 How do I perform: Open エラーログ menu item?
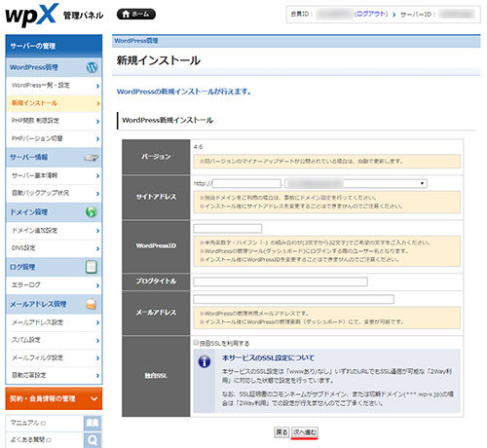click(54, 285)
